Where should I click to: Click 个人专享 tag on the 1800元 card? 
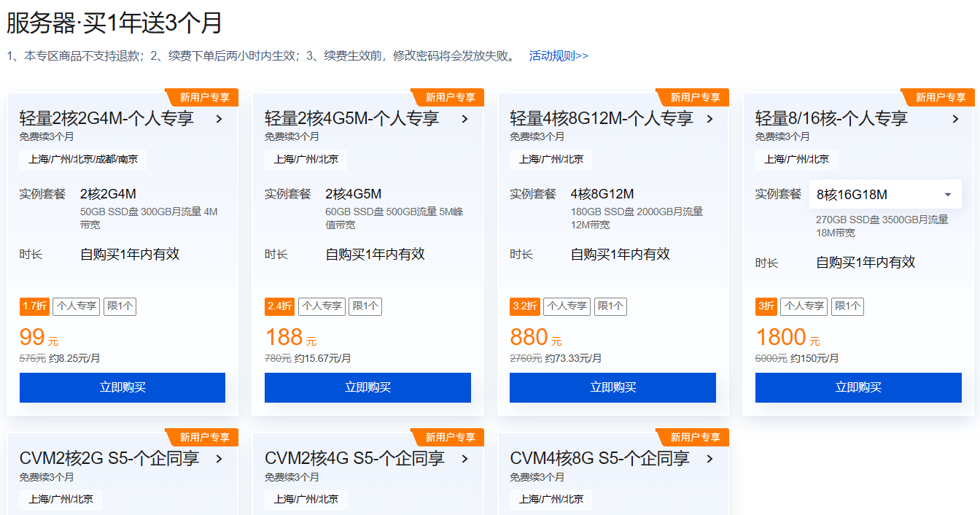pyautogui.click(x=804, y=306)
